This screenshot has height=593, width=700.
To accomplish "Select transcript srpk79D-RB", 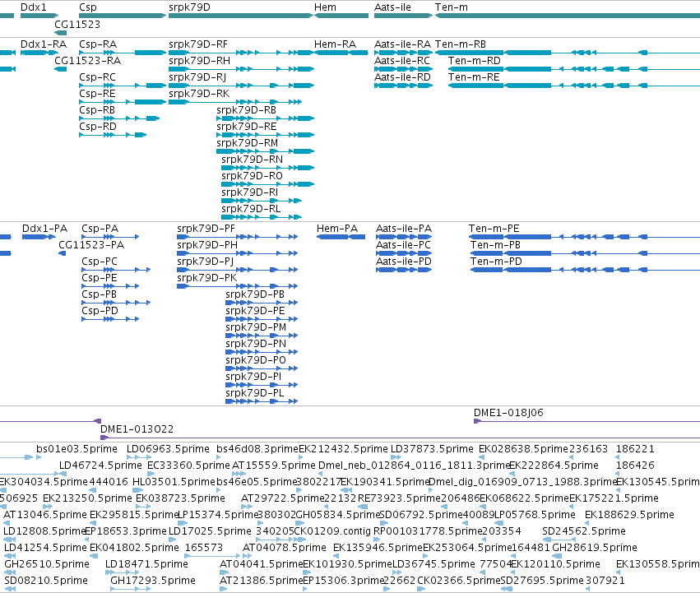I will click(x=247, y=110).
